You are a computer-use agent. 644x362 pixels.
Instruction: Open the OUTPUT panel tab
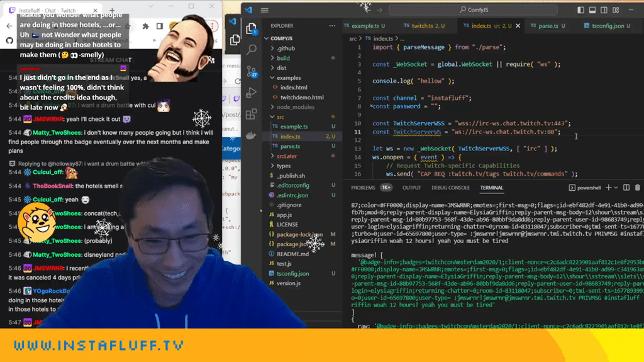click(411, 188)
